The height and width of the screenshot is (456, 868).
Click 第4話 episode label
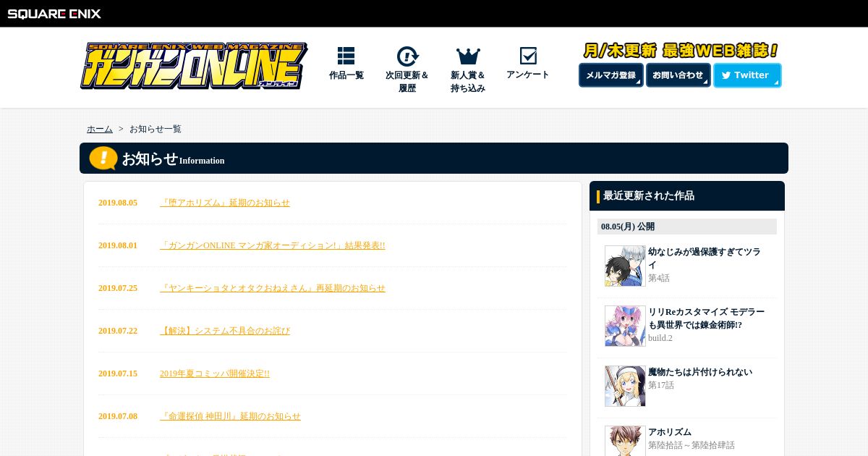click(x=659, y=278)
